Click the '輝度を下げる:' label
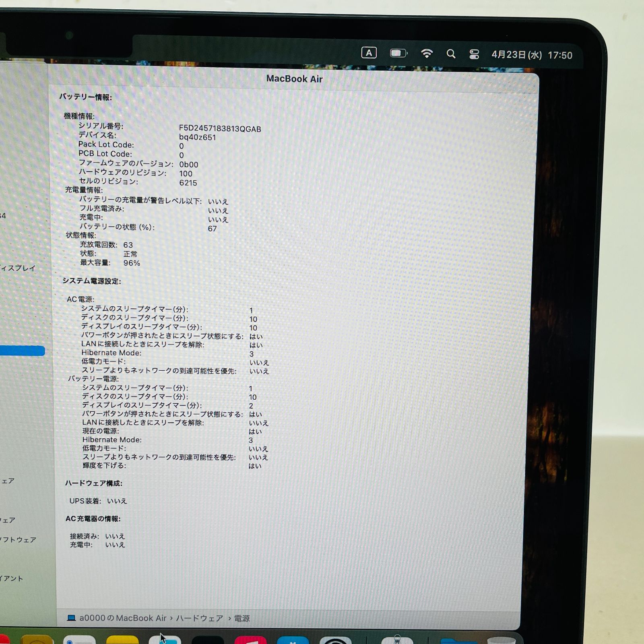 (104, 466)
